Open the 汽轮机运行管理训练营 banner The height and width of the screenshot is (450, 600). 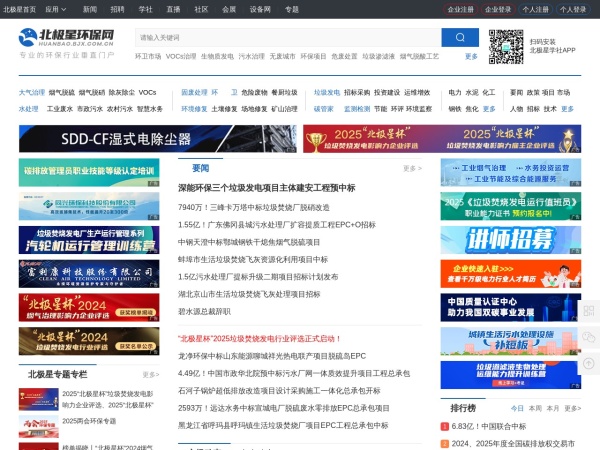point(89,240)
